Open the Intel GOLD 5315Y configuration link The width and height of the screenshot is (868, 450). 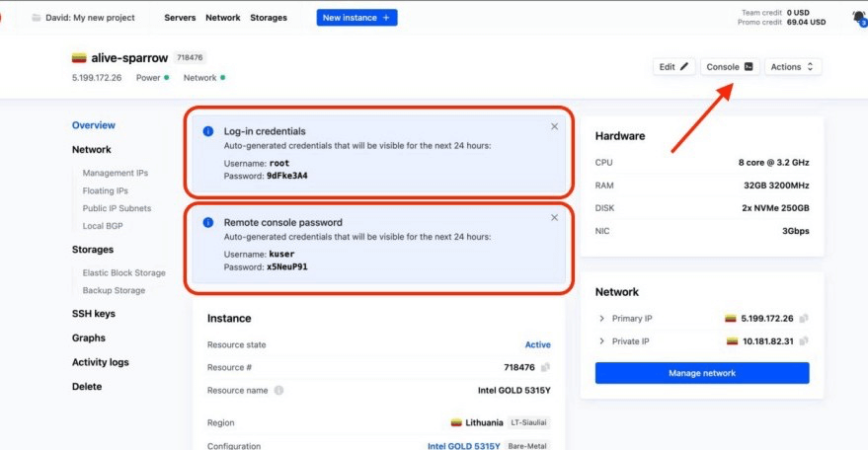pos(463,446)
